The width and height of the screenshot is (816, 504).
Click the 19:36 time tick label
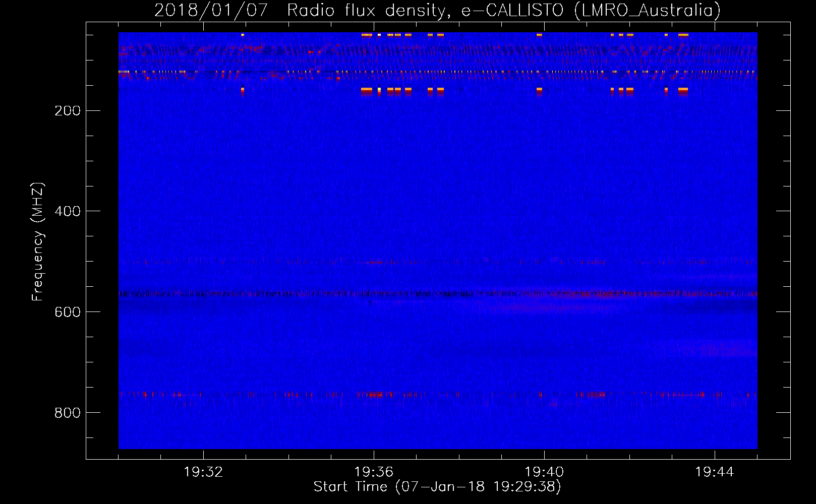tap(374, 472)
